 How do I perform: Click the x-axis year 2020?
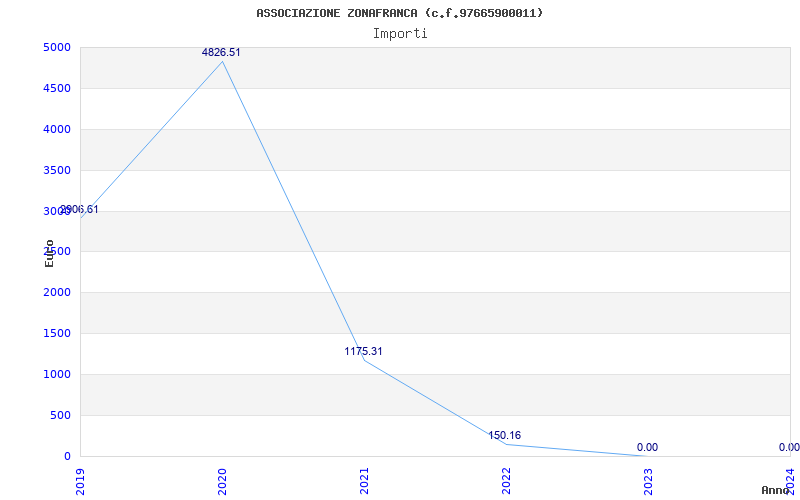click(222, 482)
